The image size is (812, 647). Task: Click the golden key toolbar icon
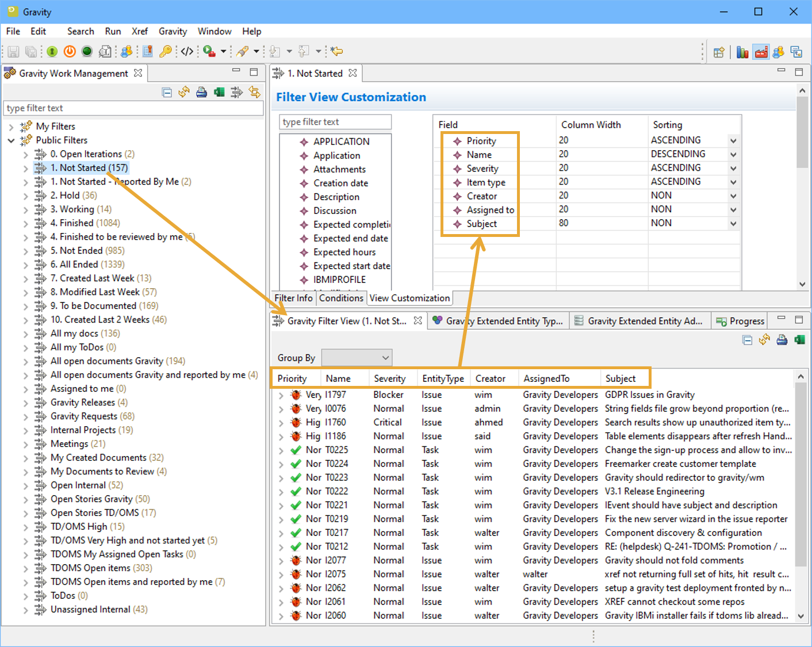(x=166, y=51)
